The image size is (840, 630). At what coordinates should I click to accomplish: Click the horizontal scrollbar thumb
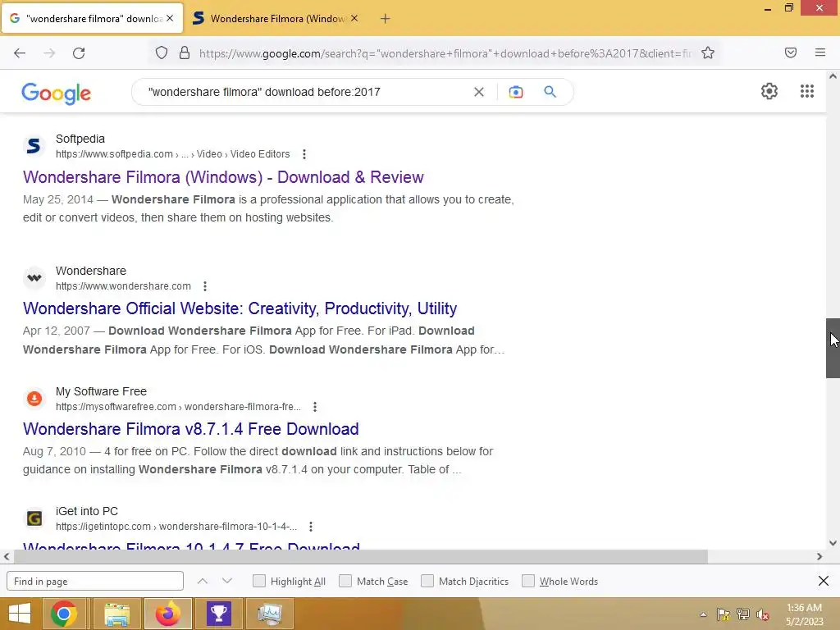tap(361, 556)
